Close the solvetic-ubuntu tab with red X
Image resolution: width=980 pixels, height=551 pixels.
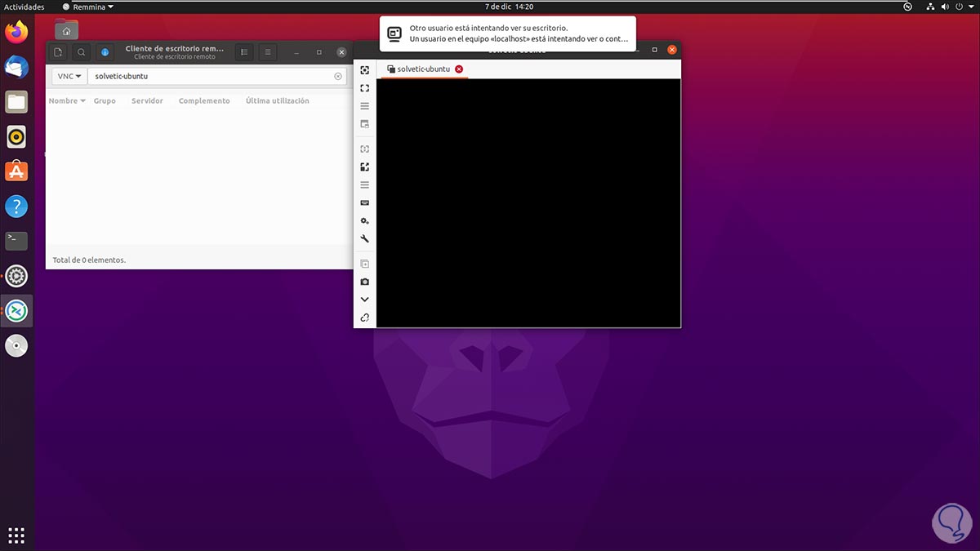click(459, 69)
